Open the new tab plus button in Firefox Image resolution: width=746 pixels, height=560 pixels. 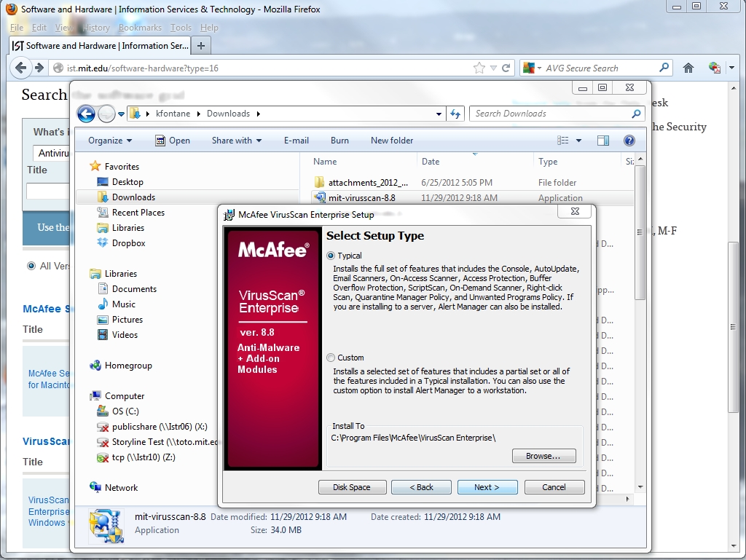(201, 45)
